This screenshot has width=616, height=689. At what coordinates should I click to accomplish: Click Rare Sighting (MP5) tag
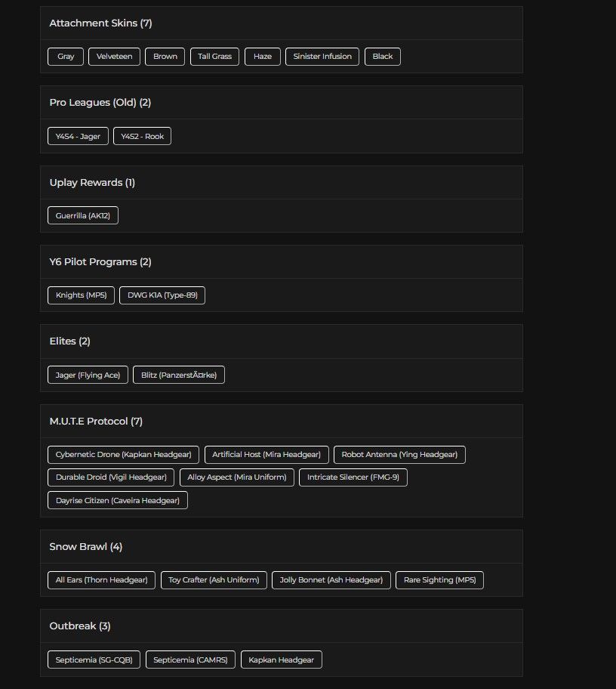tap(439, 580)
